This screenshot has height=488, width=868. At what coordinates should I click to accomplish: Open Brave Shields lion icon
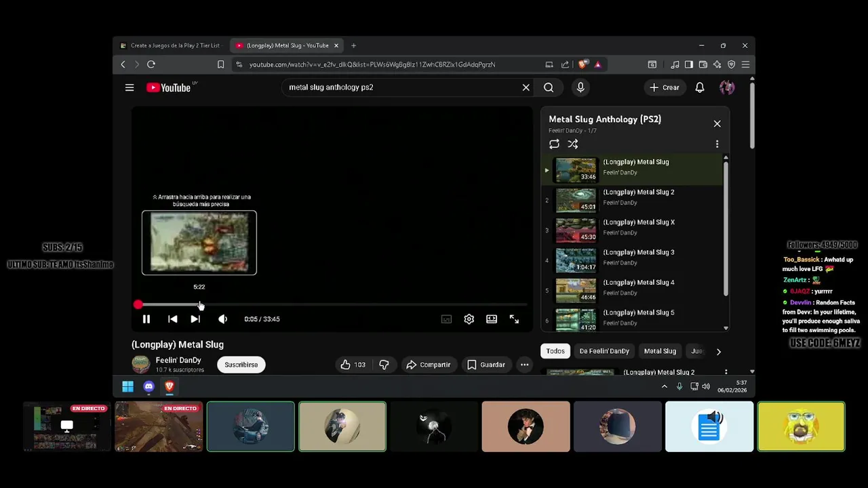583,64
